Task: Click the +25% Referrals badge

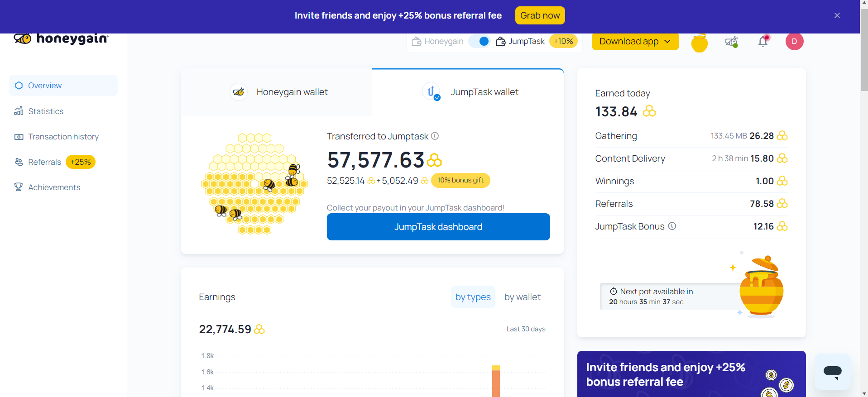Action: click(x=81, y=162)
